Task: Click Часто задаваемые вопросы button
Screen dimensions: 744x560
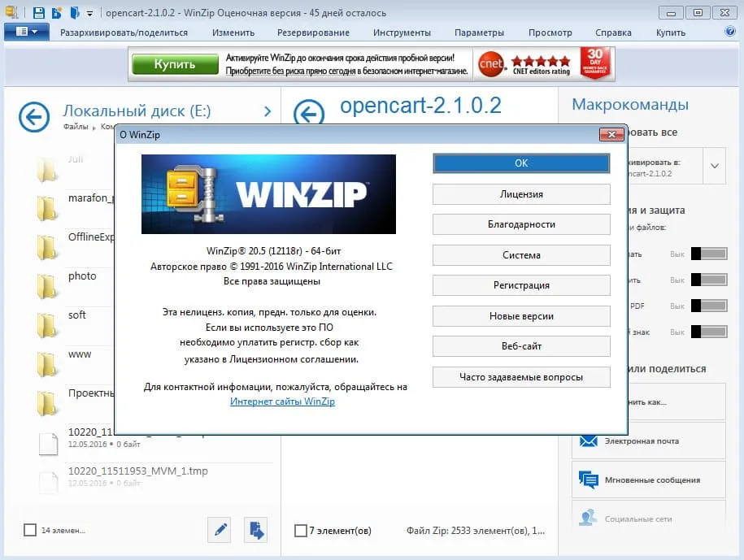Action: click(x=521, y=377)
